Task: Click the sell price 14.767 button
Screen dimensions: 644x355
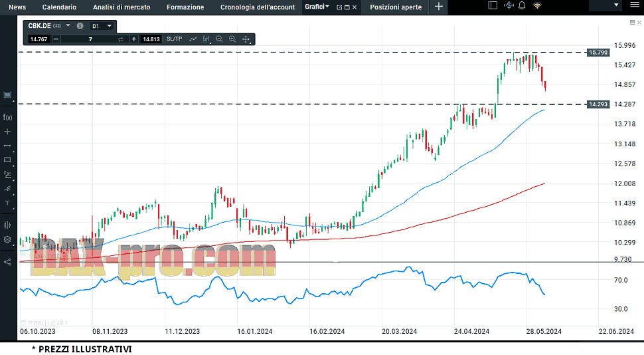Action: click(x=39, y=39)
